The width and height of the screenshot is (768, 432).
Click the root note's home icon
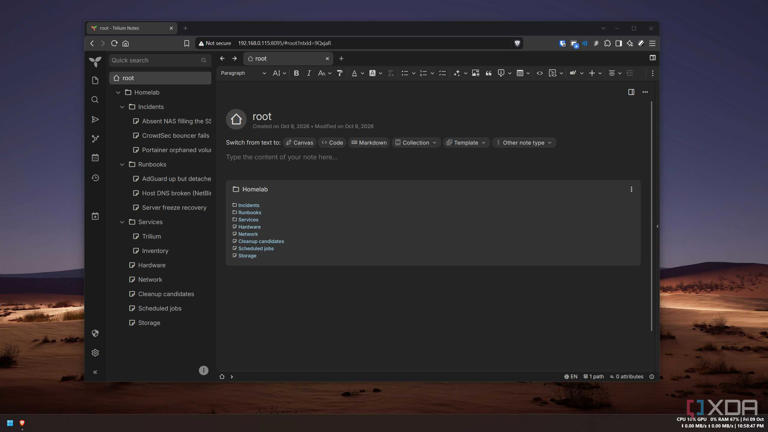click(236, 119)
